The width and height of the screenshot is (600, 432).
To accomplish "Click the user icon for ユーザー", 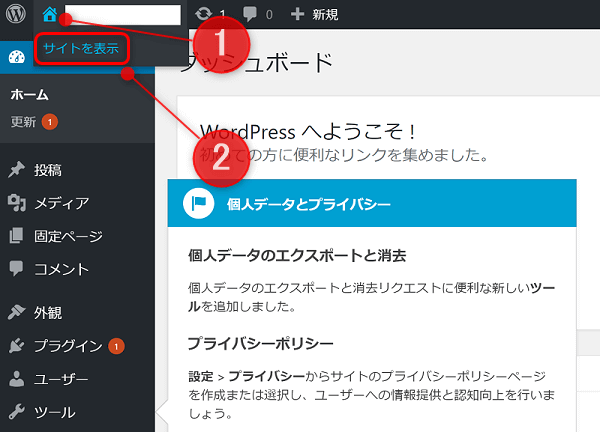I will click(x=16, y=379).
